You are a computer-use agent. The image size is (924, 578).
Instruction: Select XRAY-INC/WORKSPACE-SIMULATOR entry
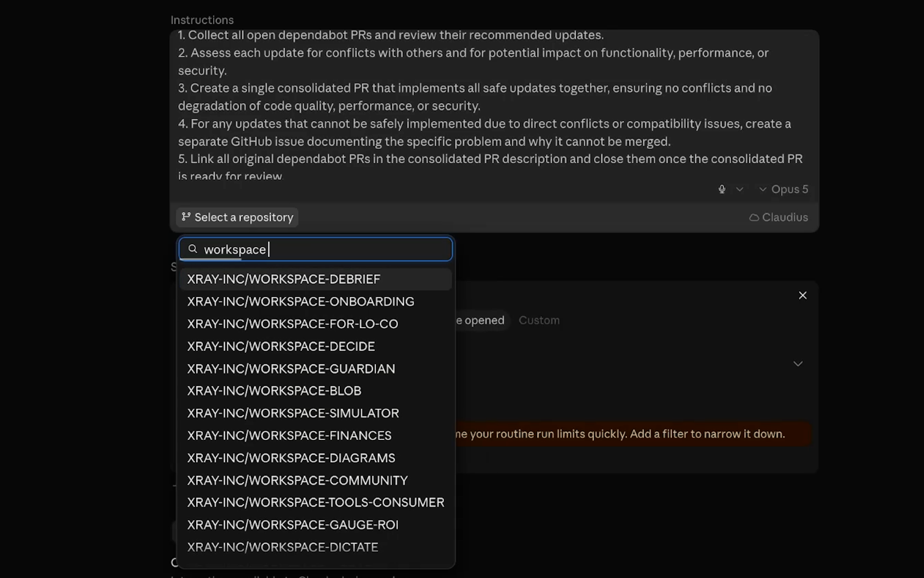[316, 413]
